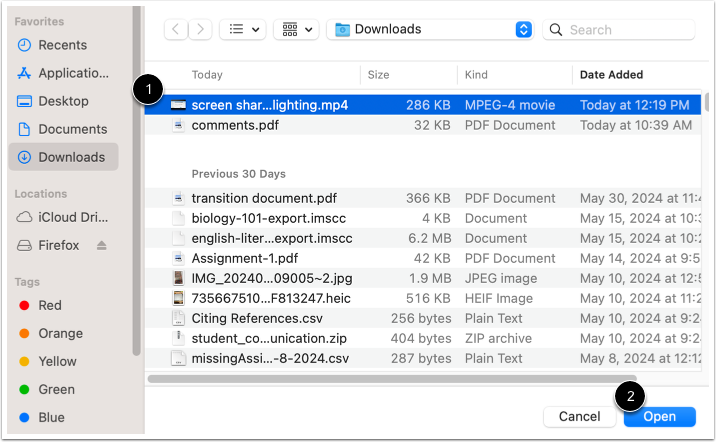Click the horizontal scrollbar under the file list
Screen dimensions: 716x442
click(x=392, y=379)
